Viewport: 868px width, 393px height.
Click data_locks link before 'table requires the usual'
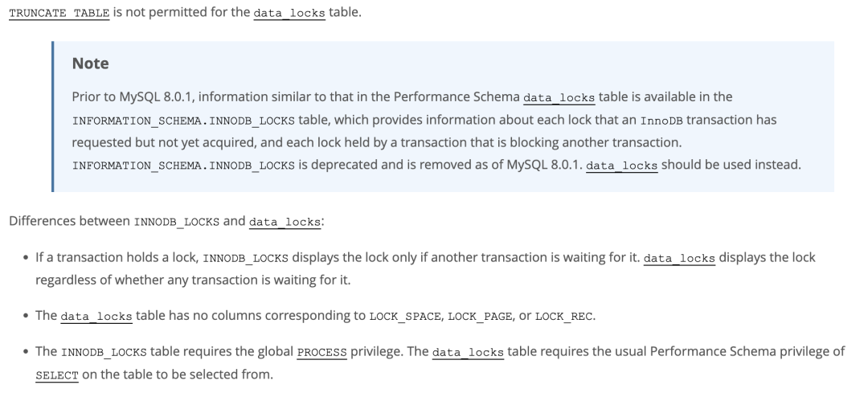point(468,353)
